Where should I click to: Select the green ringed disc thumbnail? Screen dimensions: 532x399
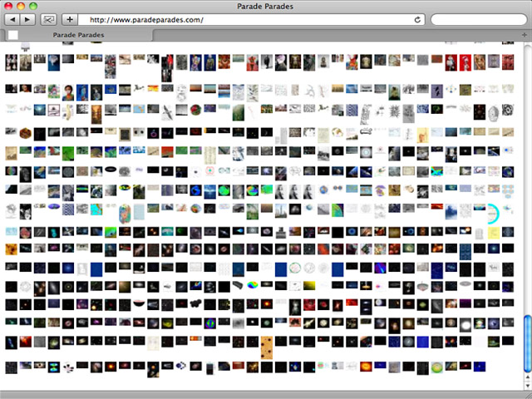pyautogui.click(x=437, y=367)
